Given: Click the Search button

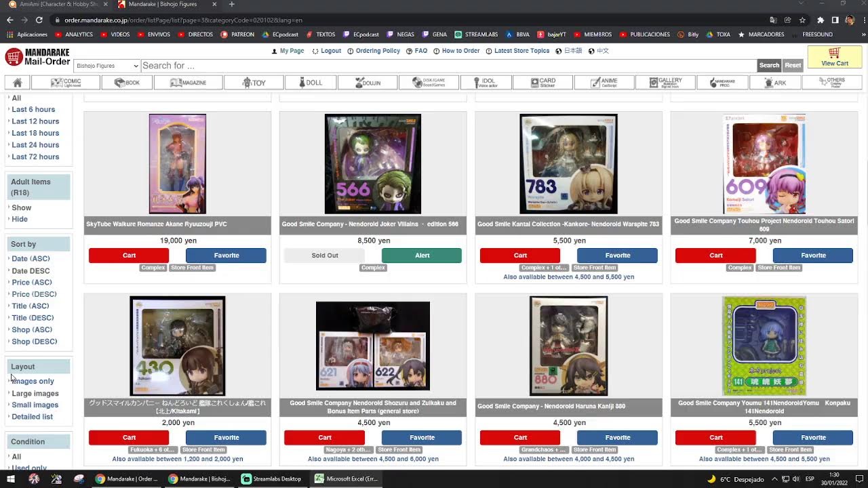Looking at the screenshot, I should [x=769, y=66].
